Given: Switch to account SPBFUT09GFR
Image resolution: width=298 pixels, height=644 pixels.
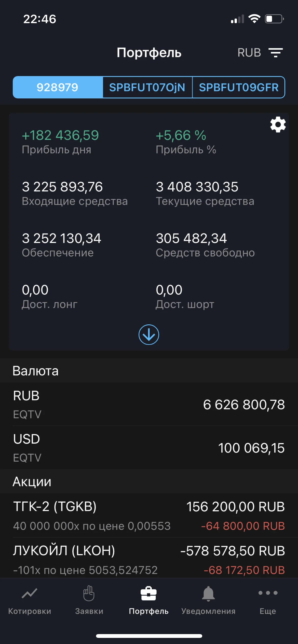Looking at the screenshot, I should 239,87.
